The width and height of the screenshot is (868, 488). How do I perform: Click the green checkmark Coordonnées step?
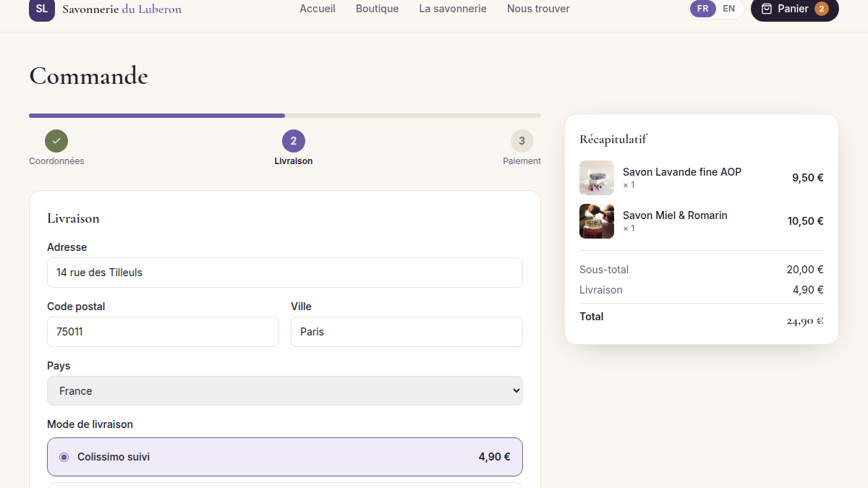click(56, 141)
